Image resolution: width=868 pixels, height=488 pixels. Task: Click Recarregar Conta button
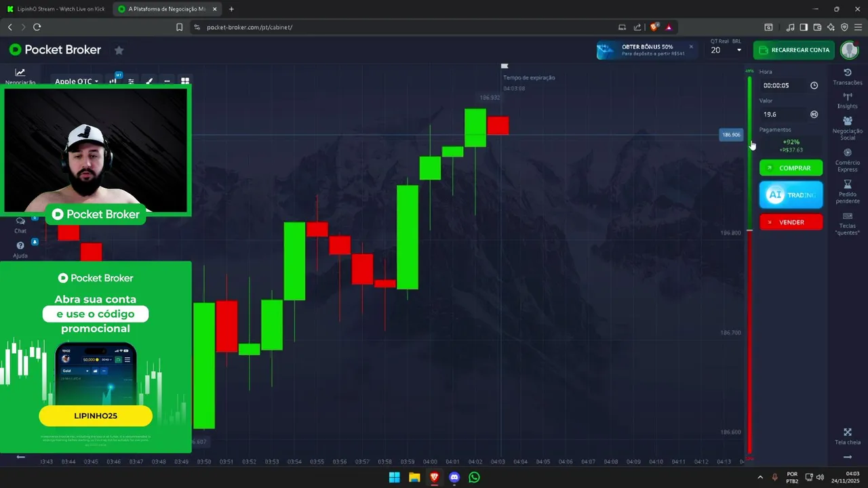click(793, 50)
